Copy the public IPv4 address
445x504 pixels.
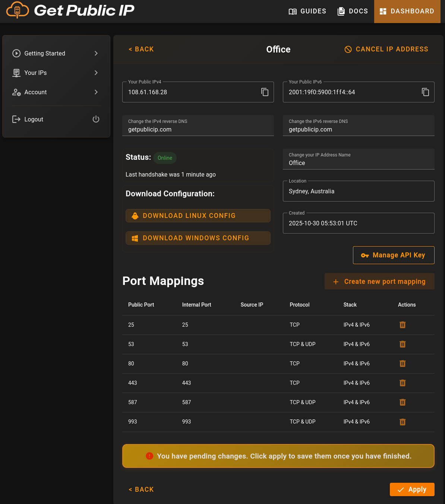click(265, 92)
